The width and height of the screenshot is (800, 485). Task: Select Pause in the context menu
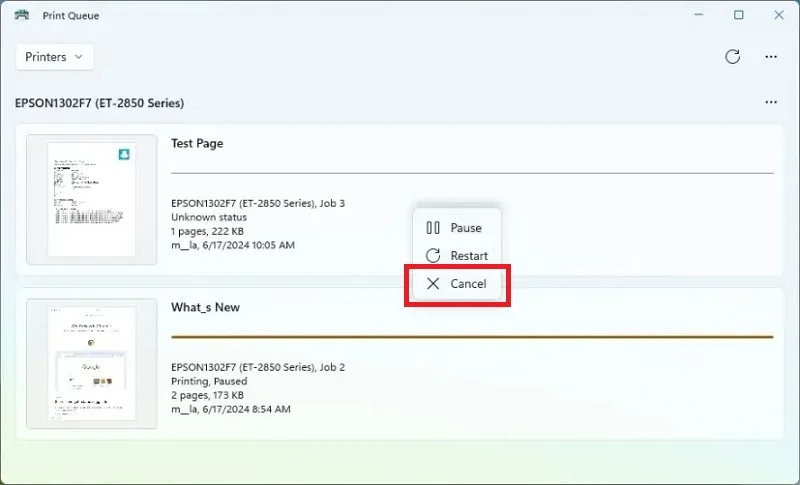(457, 227)
